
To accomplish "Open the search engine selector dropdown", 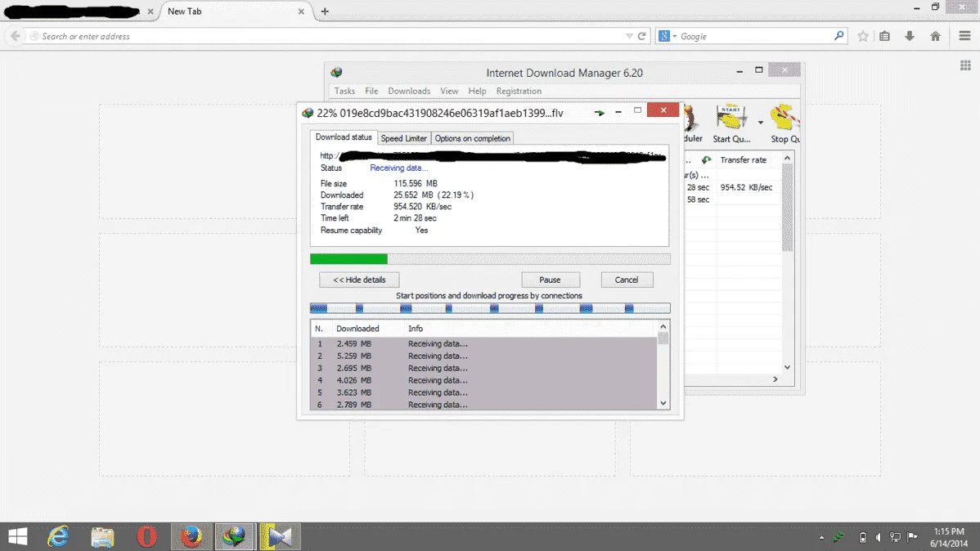I will [667, 36].
